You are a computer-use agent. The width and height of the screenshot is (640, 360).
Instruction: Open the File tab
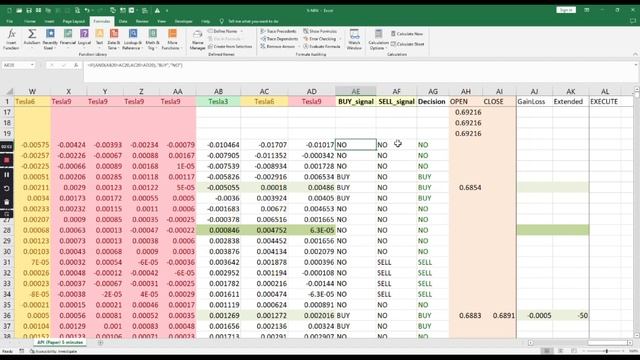pos(10,21)
